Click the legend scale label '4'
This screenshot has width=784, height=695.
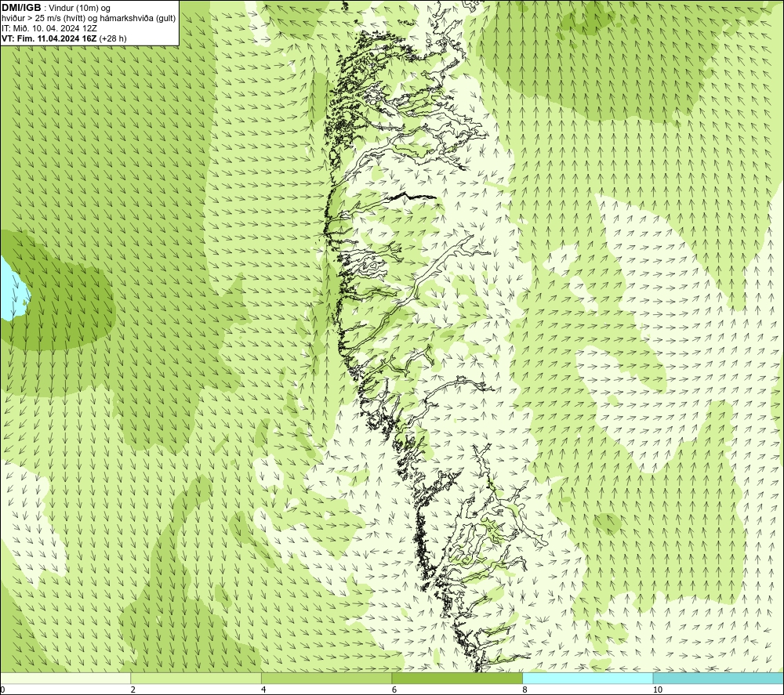click(263, 690)
